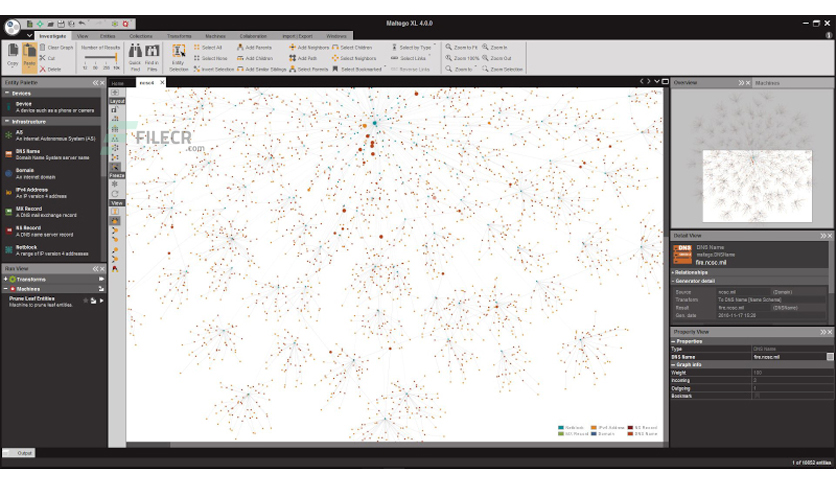Click the large DNS icon in Detail View
The width and height of the screenshot is (836, 484).
click(682, 255)
